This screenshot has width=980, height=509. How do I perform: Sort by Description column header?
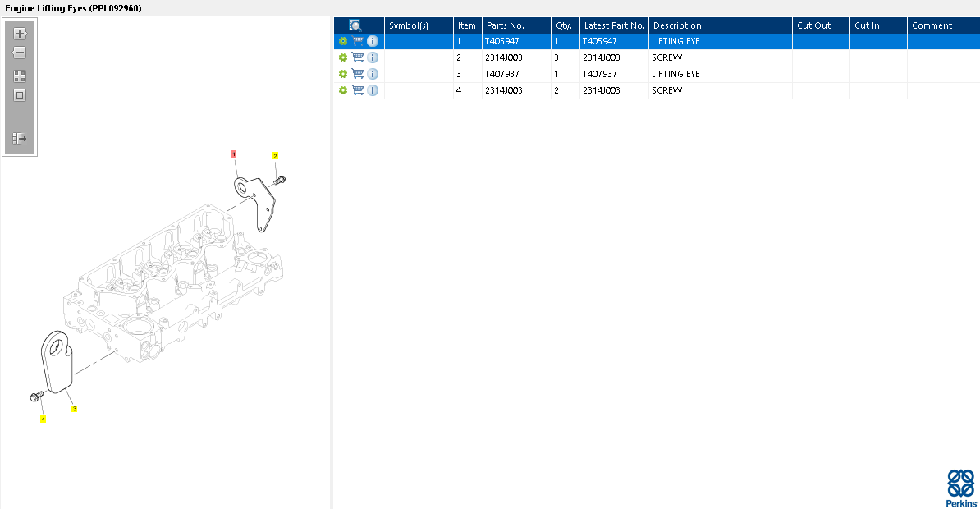coord(721,25)
